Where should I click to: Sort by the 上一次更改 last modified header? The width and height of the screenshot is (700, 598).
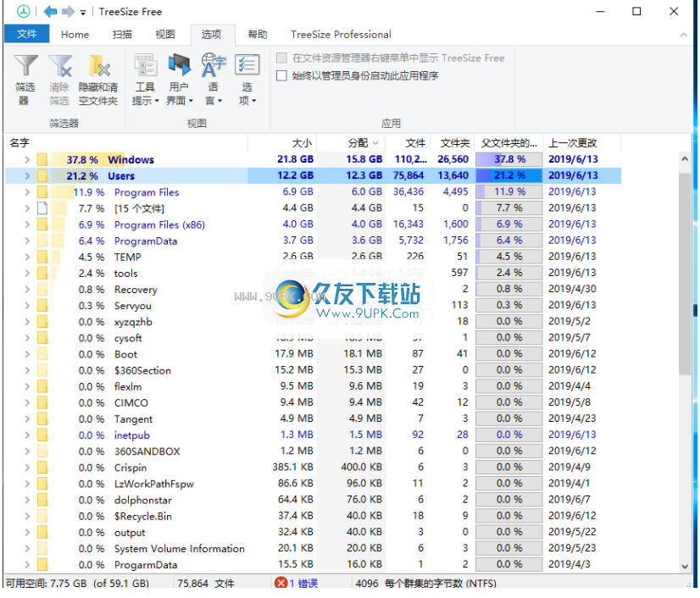click(581, 143)
